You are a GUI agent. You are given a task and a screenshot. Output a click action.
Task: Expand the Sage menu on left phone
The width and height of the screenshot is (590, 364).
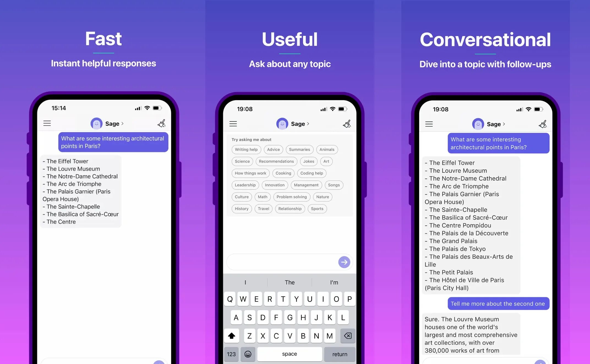coord(107,123)
